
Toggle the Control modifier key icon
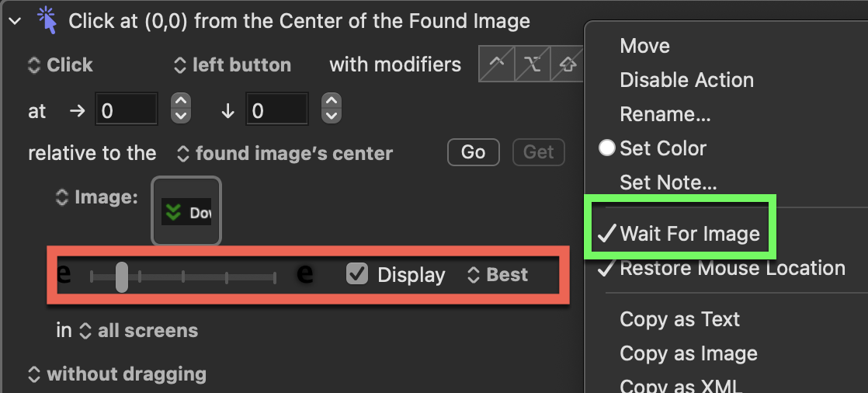pos(497,64)
